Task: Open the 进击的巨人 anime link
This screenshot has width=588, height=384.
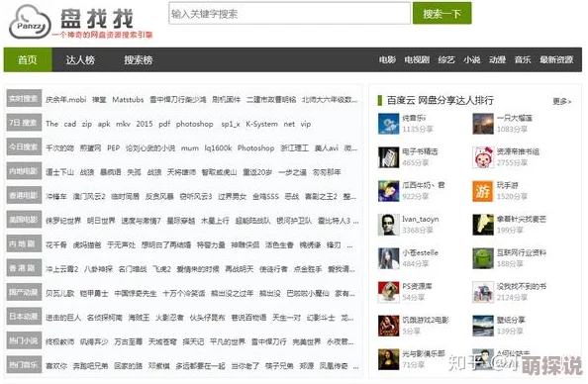Action: [x=63, y=318]
